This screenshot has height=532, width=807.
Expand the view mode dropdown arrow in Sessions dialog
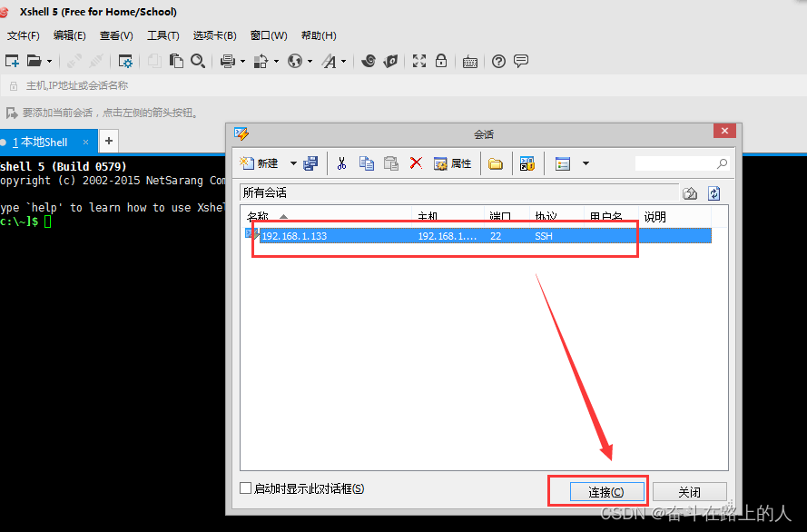pos(586,163)
